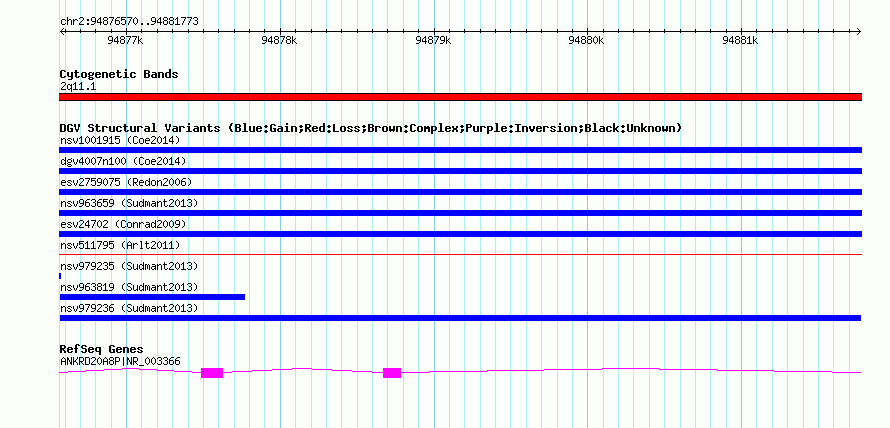Open the esv2759075 (Redon2006) variant label
The image size is (890, 428).
(126, 182)
